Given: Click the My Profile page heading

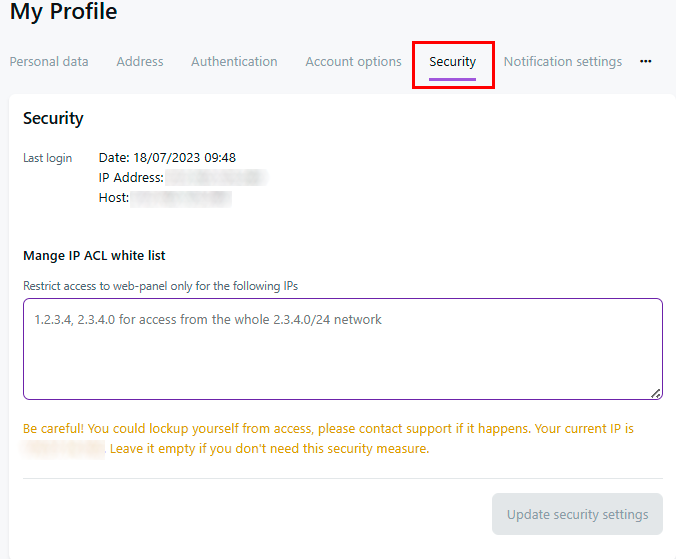Looking at the screenshot, I should pos(63,13).
